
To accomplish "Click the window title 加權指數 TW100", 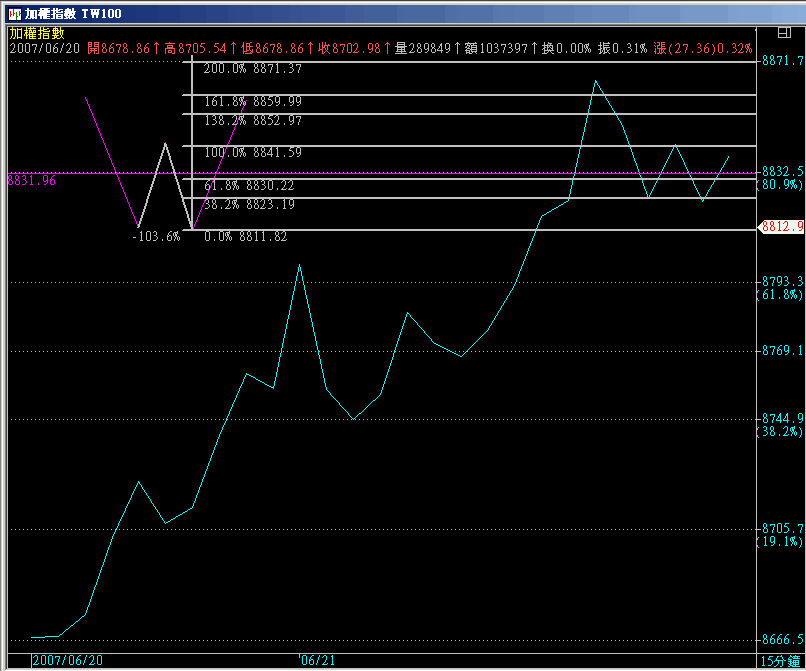I will click(x=73, y=14).
